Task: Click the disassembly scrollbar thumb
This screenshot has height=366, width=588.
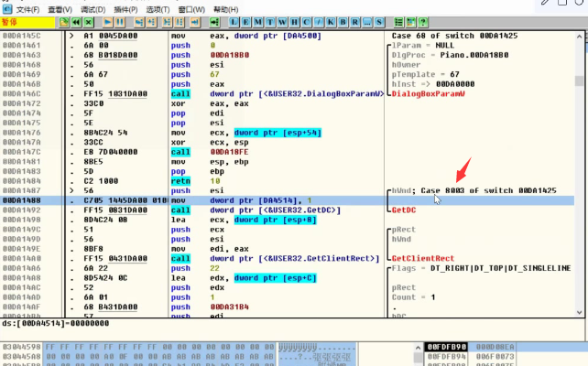Action: 580,81
